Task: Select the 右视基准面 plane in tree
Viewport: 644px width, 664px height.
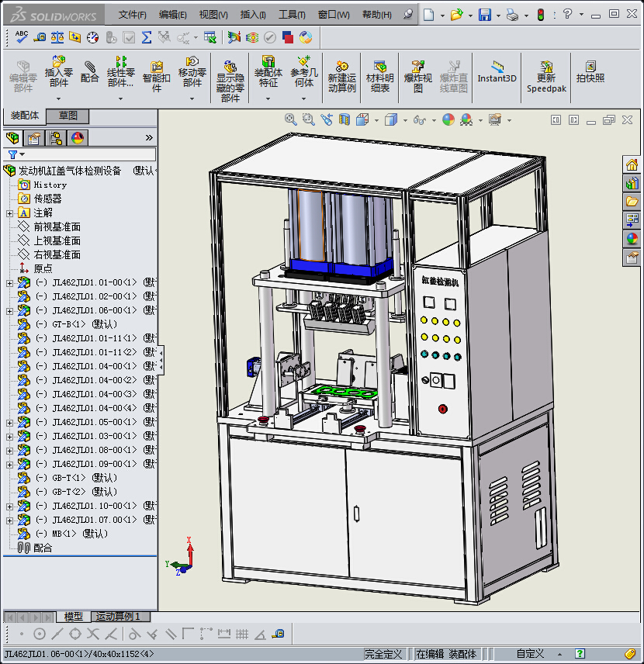Action: tap(57, 254)
